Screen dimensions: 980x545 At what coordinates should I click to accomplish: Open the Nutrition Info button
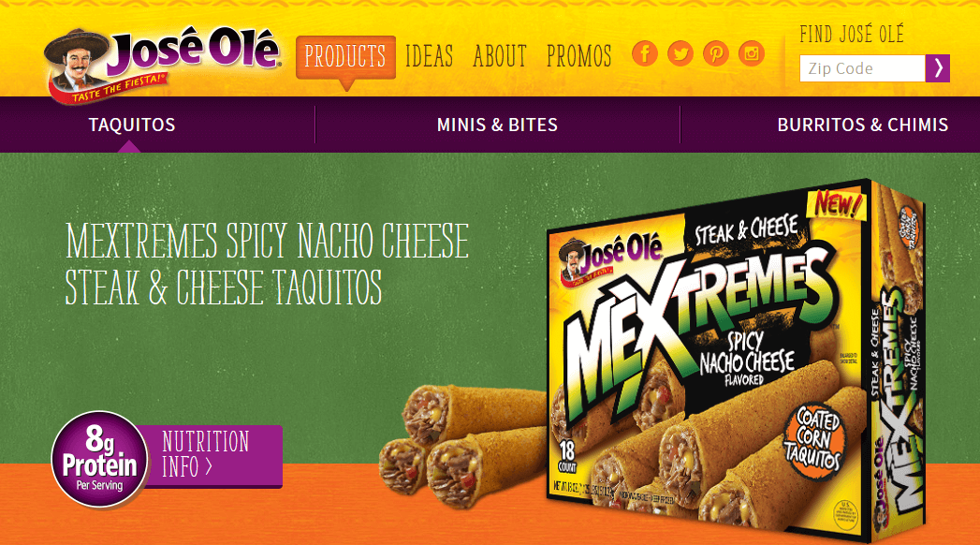(x=210, y=456)
